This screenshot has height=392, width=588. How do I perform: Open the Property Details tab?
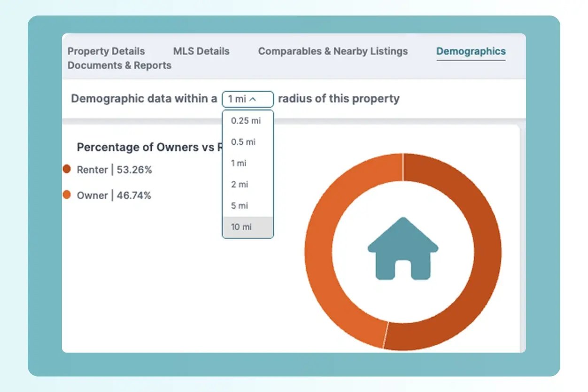tap(106, 51)
